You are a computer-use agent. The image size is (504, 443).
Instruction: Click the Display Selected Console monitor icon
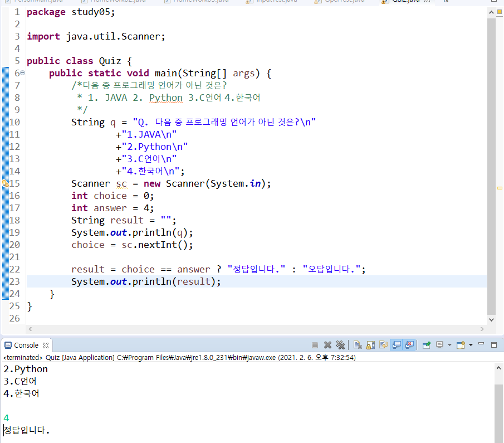click(439, 345)
